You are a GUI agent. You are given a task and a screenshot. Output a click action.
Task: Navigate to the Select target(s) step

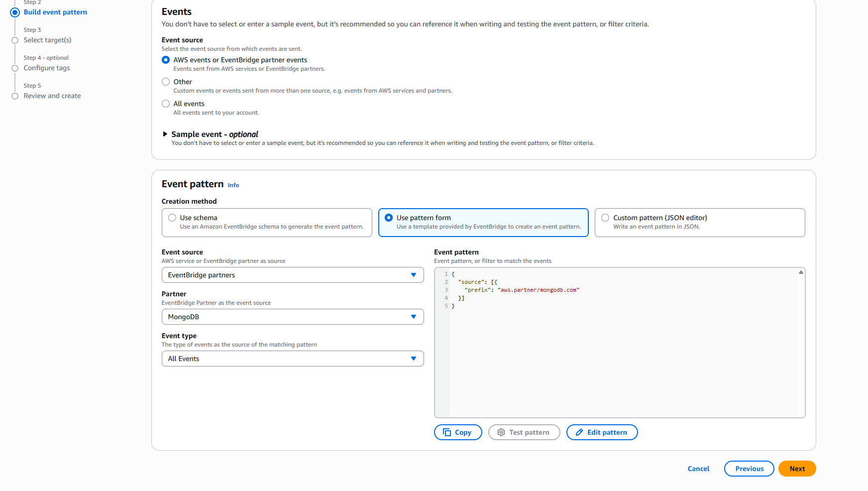click(x=47, y=40)
